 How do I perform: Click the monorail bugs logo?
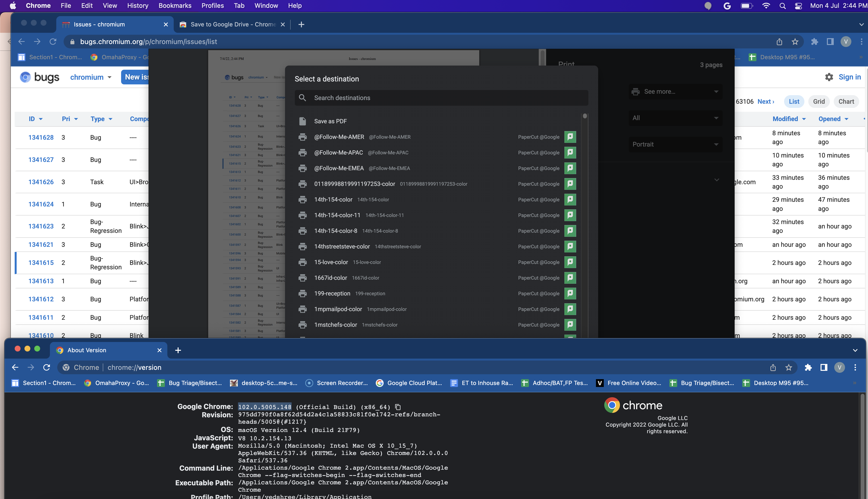pyautogui.click(x=39, y=77)
